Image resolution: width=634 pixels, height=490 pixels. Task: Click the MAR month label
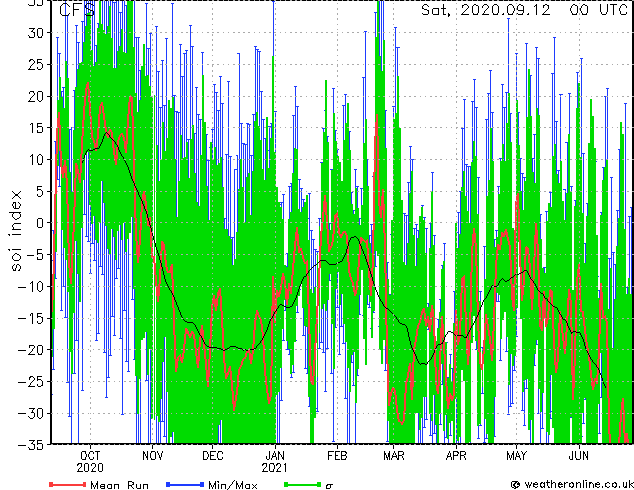(393, 456)
